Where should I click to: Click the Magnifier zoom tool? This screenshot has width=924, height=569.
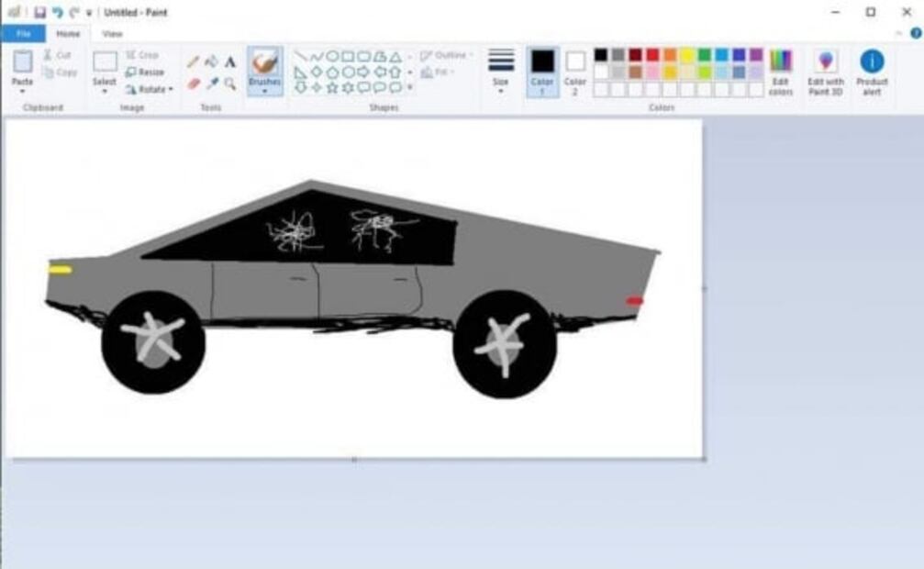tap(229, 84)
